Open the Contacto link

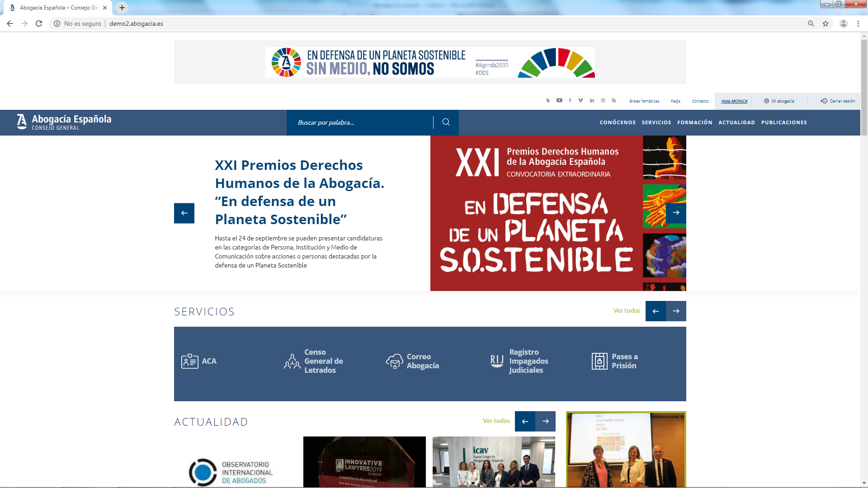point(700,101)
